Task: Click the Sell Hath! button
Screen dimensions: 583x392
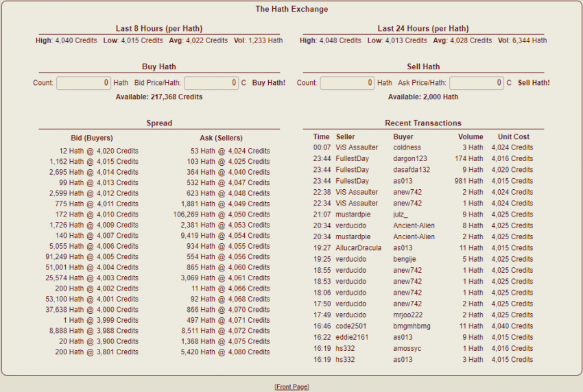Action: tap(534, 83)
